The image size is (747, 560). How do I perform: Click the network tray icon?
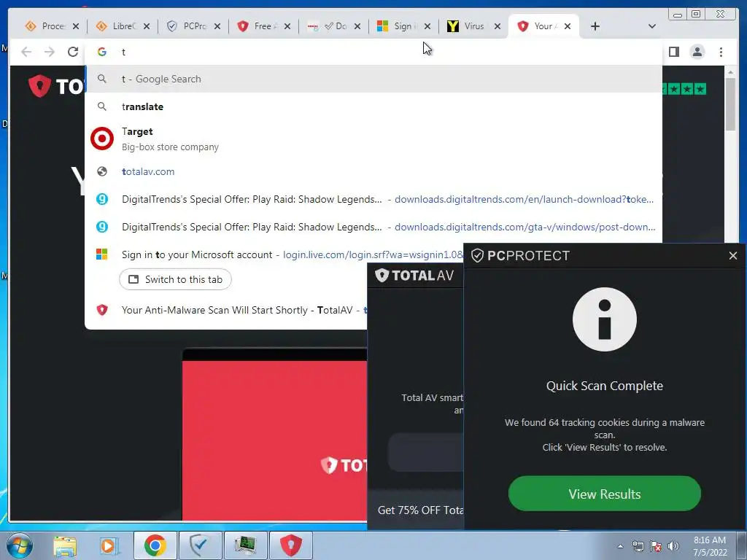pos(638,546)
